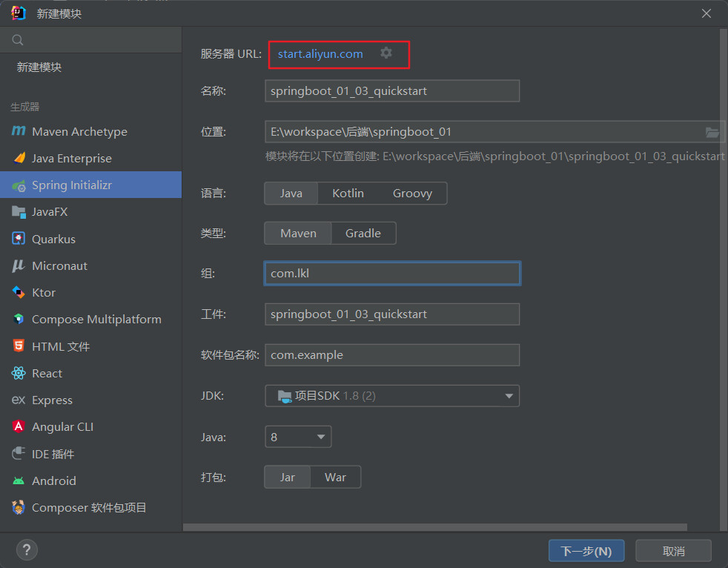Click the Quarkus generator icon
728x568 pixels.
[x=19, y=239]
